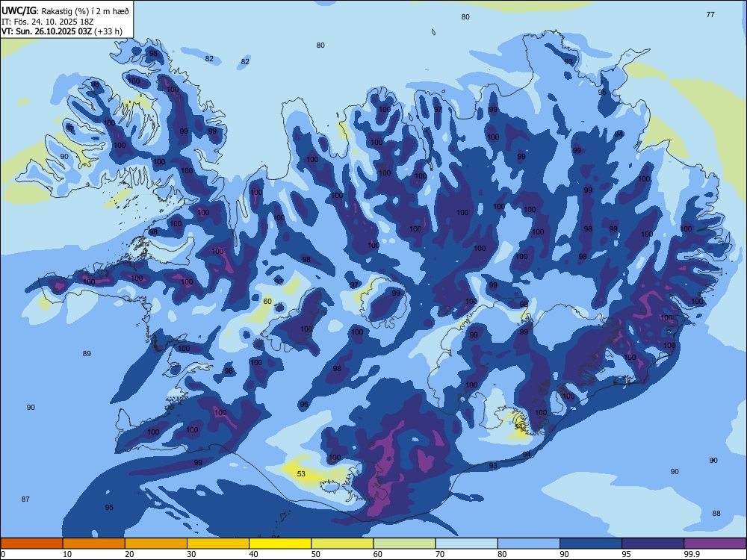Click the "70" legend scale label
Image resolution: width=747 pixels, height=560 pixels.
point(440,554)
